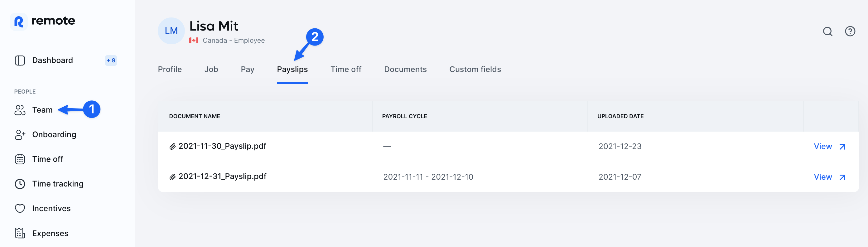Click the Remote logo icon
868x247 pixels.
(x=18, y=22)
